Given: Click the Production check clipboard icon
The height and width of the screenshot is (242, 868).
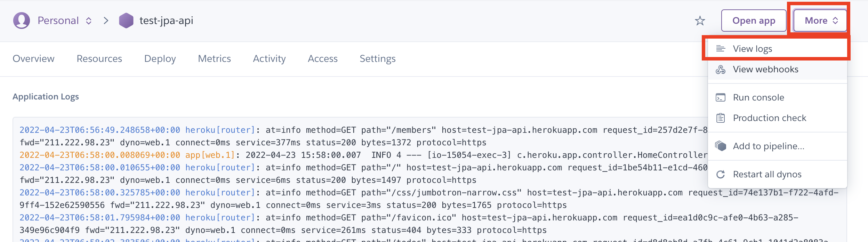Looking at the screenshot, I should [721, 118].
